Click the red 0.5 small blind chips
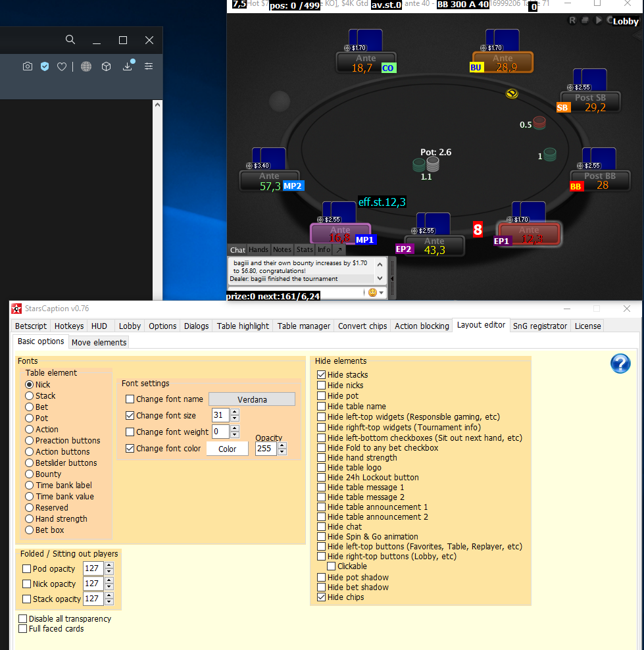The width and height of the screenshot is (644, 650). coord(539,123)
